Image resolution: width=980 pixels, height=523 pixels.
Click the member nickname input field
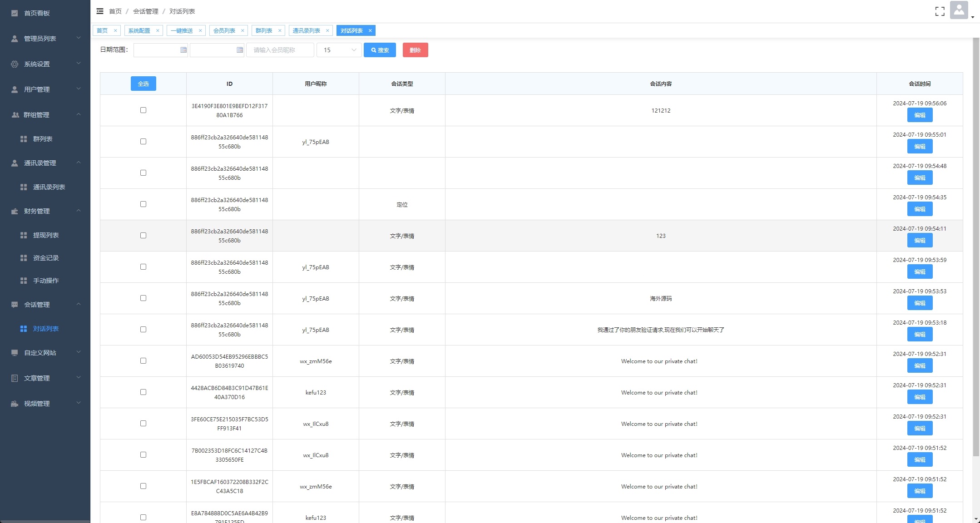coord(280,50)
